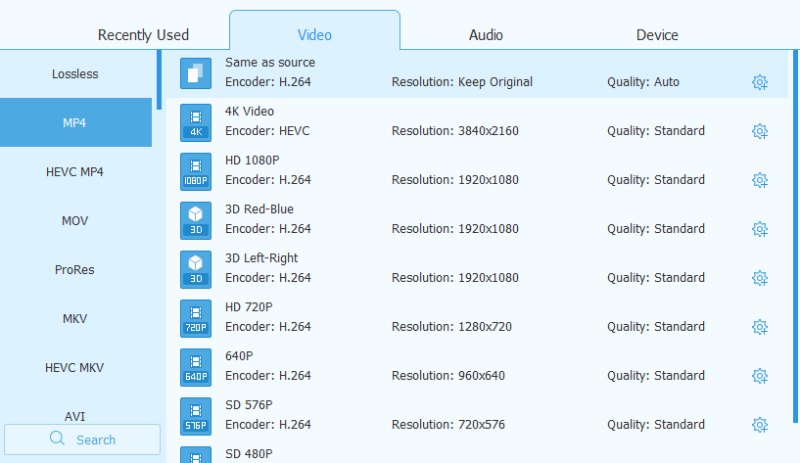Choose the HD 1080P preset title
This screenshot has height=463, width=800.
click(252, 160)
